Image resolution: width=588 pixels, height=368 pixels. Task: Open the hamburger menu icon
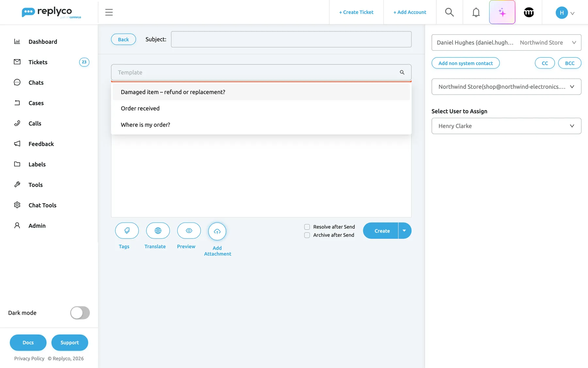coord(109,12)
